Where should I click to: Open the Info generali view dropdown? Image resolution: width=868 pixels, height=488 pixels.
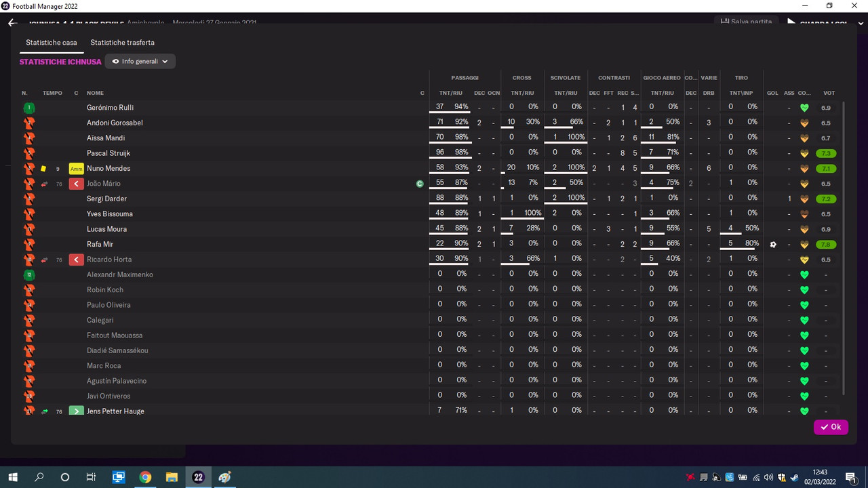coord(140,62)
